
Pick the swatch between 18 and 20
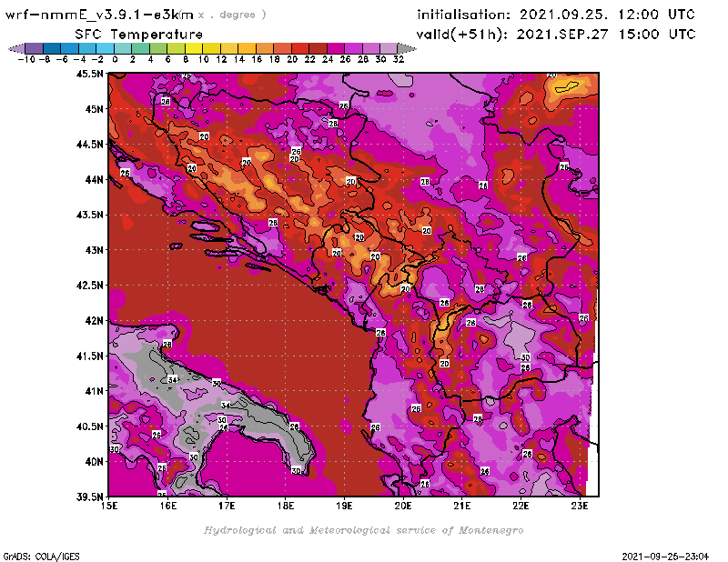coord(282,49)
